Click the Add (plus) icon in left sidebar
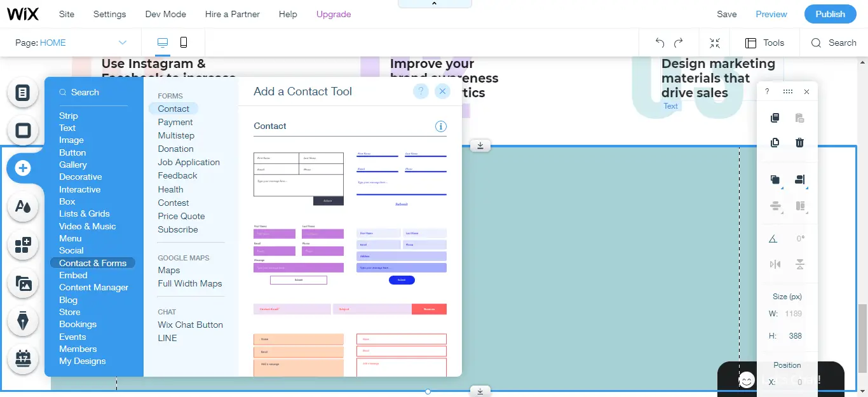This screenshot has width=868, height=397. pos(23,168)
